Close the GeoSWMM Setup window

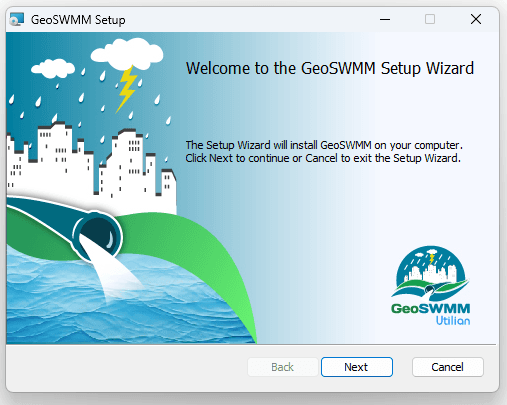point(476,19)
